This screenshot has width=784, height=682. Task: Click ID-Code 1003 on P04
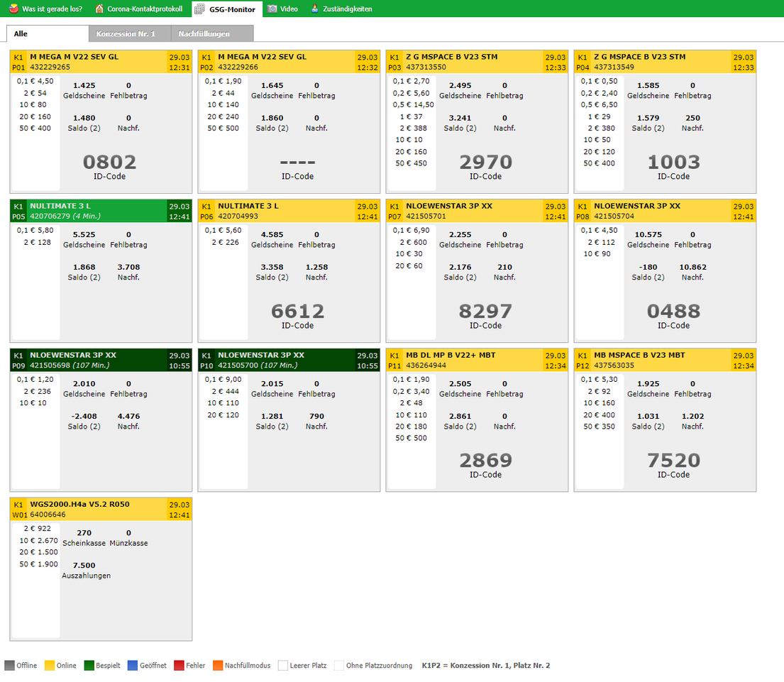pos(673,162)
